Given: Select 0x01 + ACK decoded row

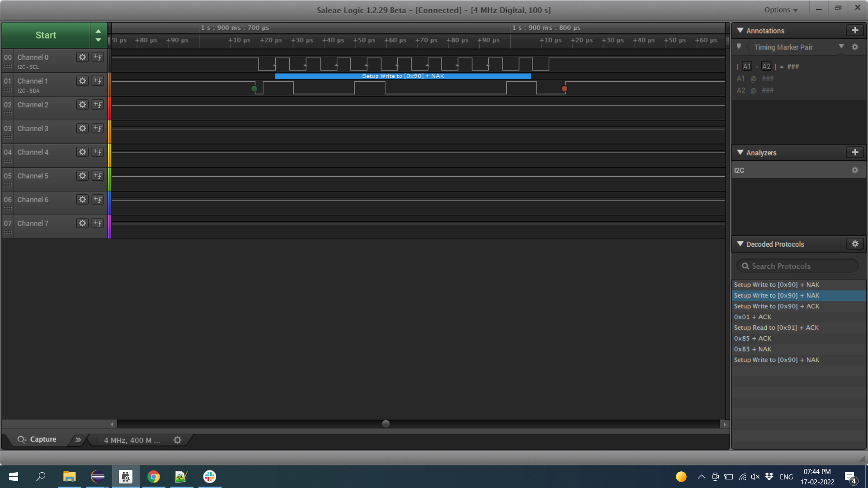Looking at the screenshot, I should click(x=799, y=317).
